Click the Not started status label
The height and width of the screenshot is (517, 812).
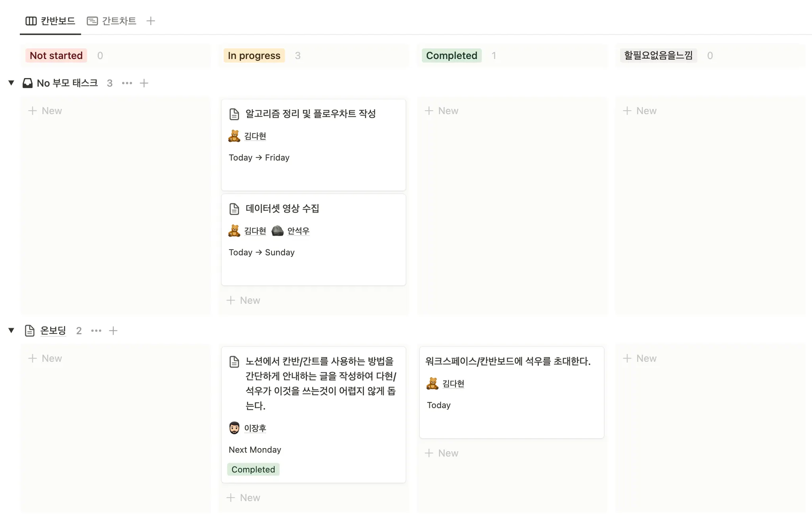pyautogui.click(x=56, y=55)
